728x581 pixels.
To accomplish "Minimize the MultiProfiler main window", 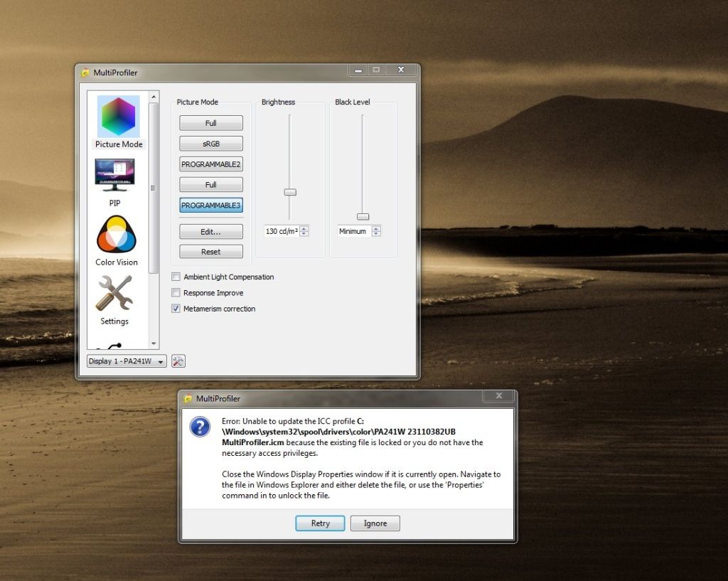I will tap(358, 70).
